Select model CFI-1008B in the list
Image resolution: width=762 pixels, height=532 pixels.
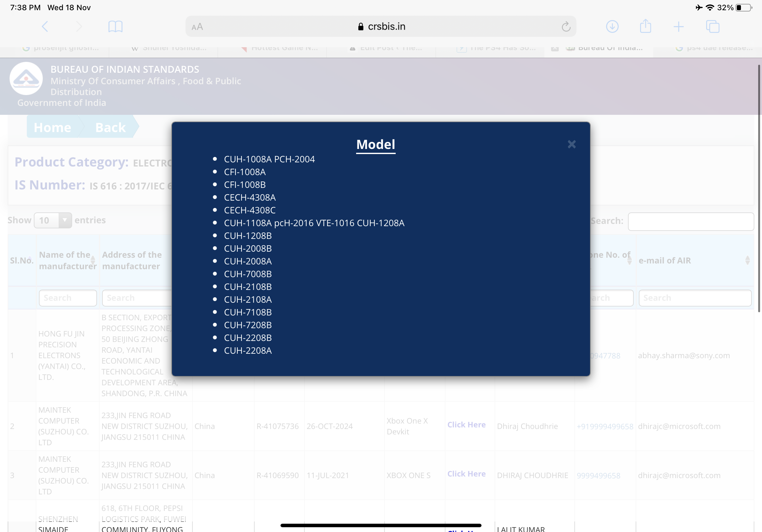tap(245, 185)
